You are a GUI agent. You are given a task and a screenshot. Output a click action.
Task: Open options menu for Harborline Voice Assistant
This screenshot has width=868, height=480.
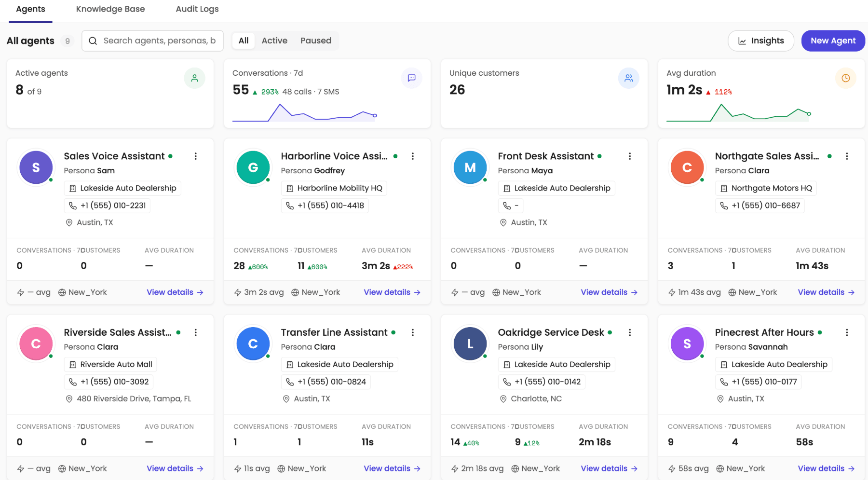click(x=412, y=156)
